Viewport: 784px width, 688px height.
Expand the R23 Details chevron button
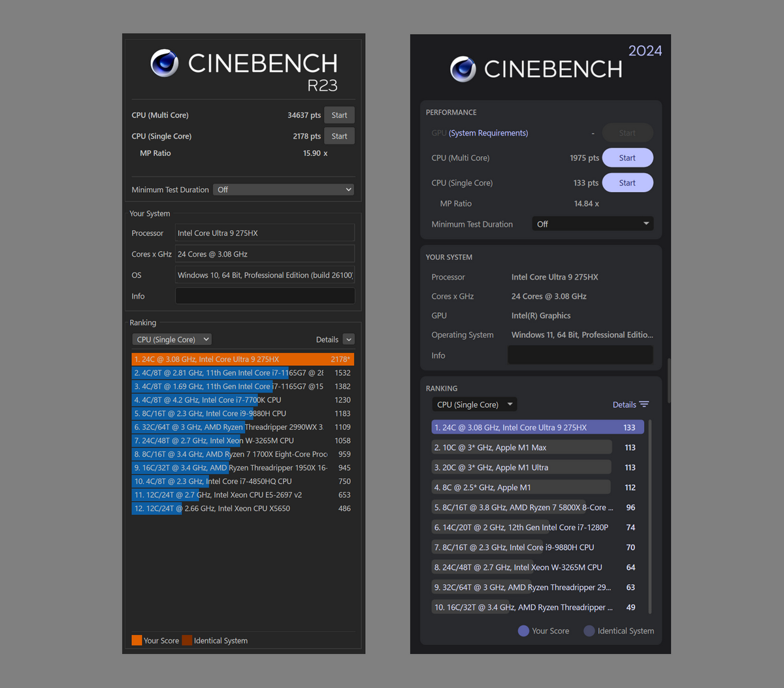(x=349, y=339)
